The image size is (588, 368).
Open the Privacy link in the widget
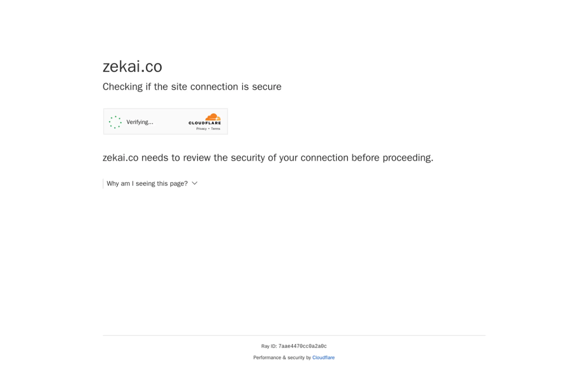pyautogui.click(x=201, y=129)
